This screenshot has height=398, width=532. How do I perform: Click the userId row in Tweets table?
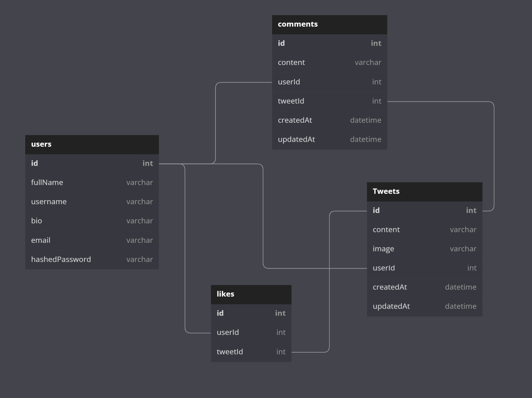425,268
